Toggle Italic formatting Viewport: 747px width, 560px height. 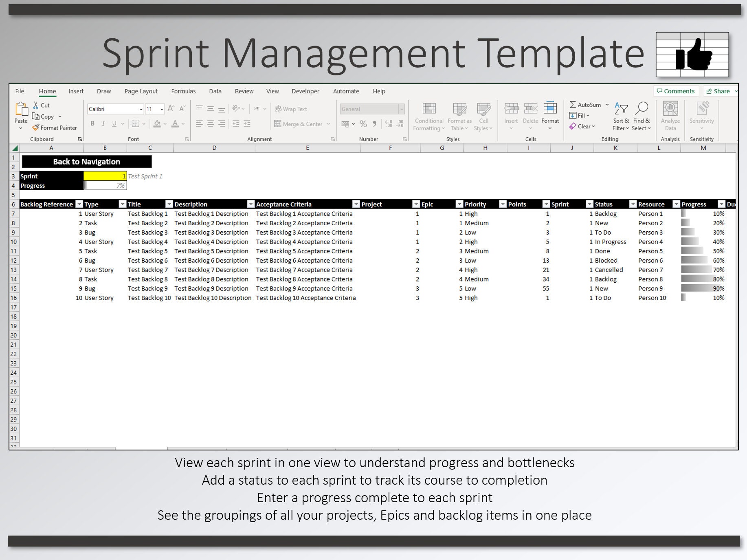[103, 123]
